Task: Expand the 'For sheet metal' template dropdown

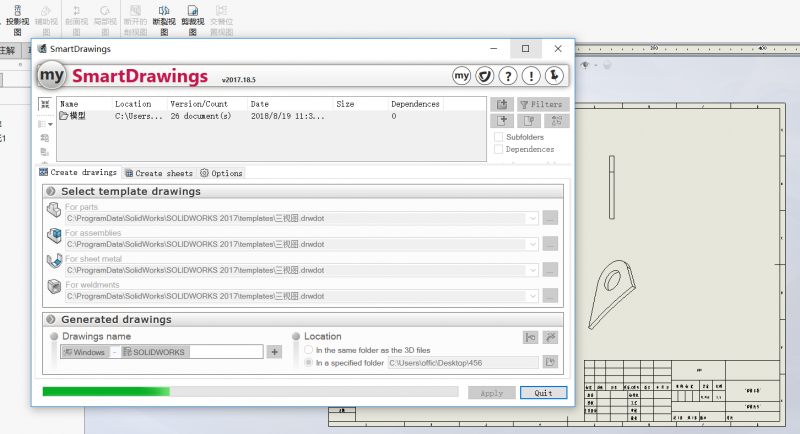Action: pyautogui.click(x=532, y=270)
